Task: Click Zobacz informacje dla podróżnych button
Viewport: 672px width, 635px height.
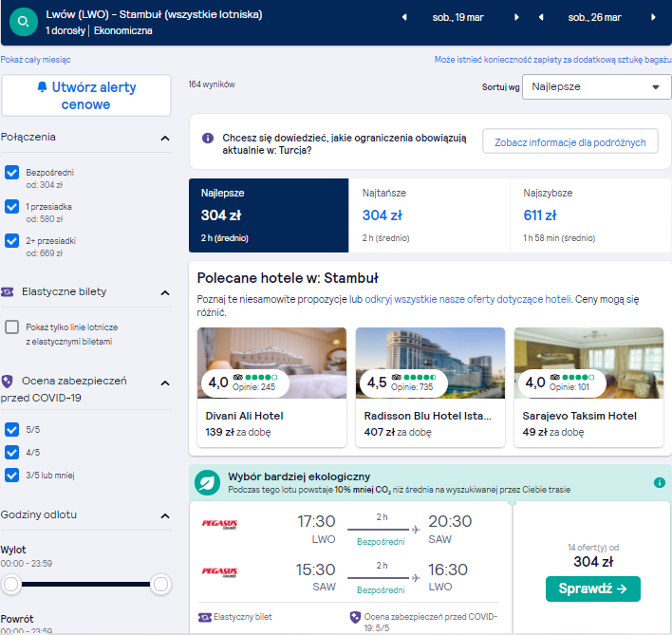Action: pyautogui.click(x=570, y=142)
